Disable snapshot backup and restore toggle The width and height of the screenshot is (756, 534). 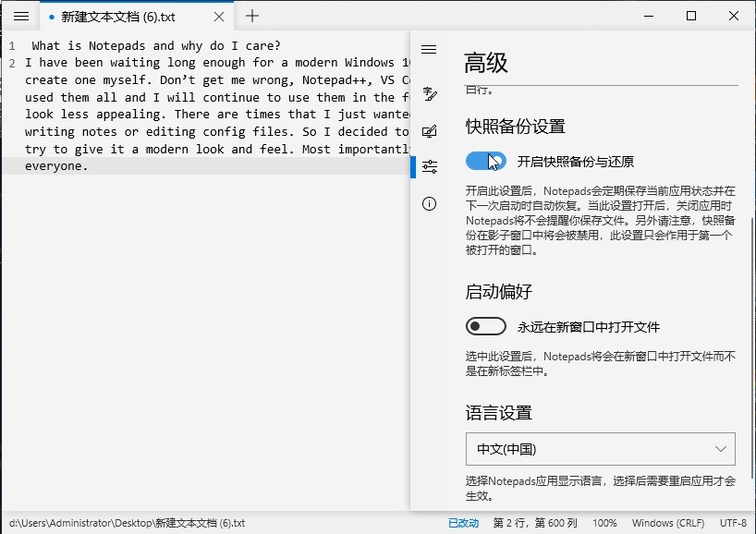click(x=485, y=161)
